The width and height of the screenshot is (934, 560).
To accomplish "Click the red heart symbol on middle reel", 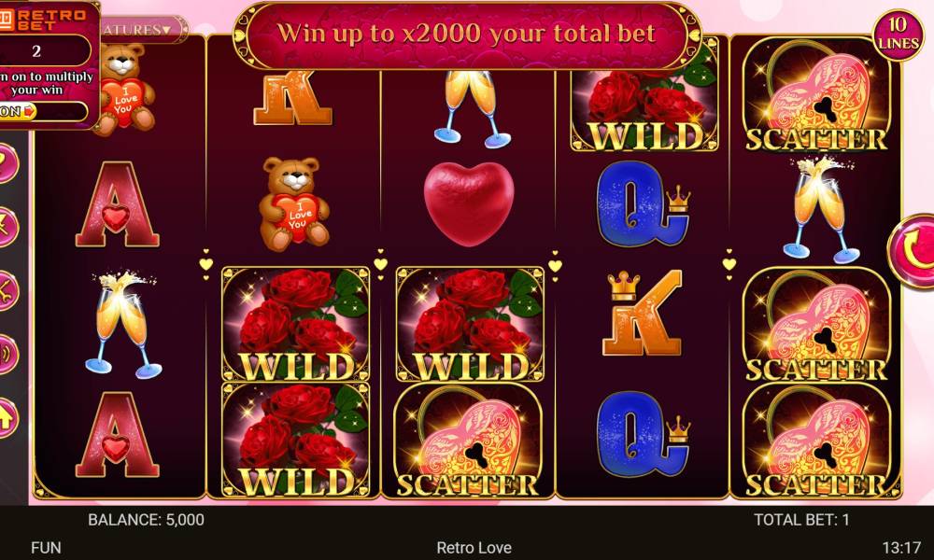I will coord(469,203).
